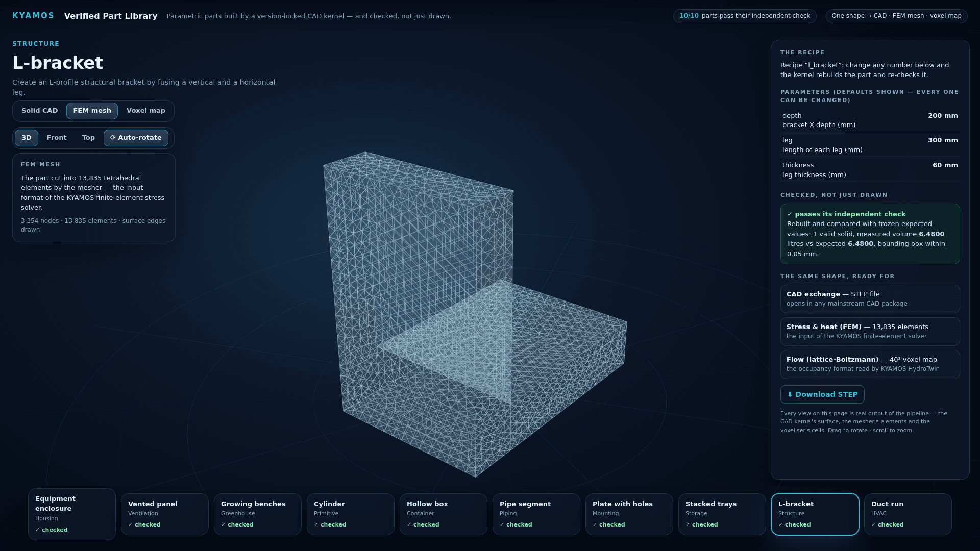This screenshot has width=980, height=551.
Task: Select the L-bracket structure card
Action: (x=815, y=514)
